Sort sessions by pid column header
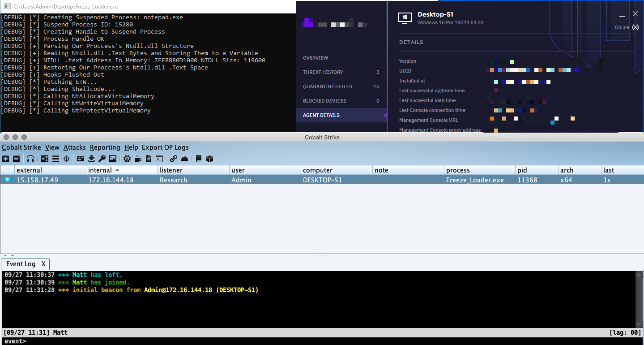Screen dimensions: 644x345 click(x=537, y=170)
